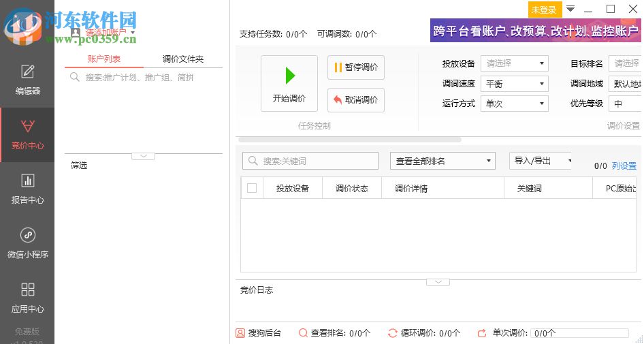Open the 投放设备 dropdown
Viewport: 644px width, 344px height.
514,63
